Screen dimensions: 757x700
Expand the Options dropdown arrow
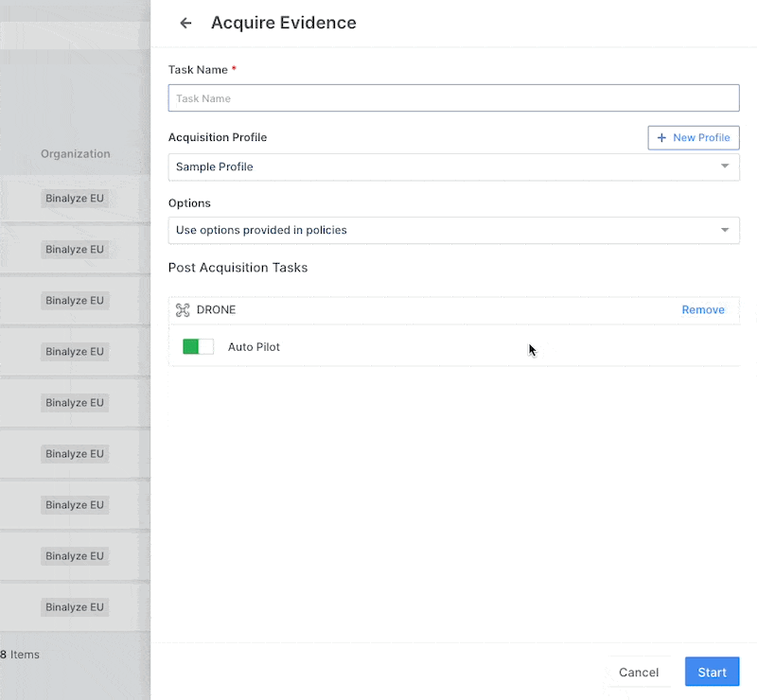pos(725,230)
